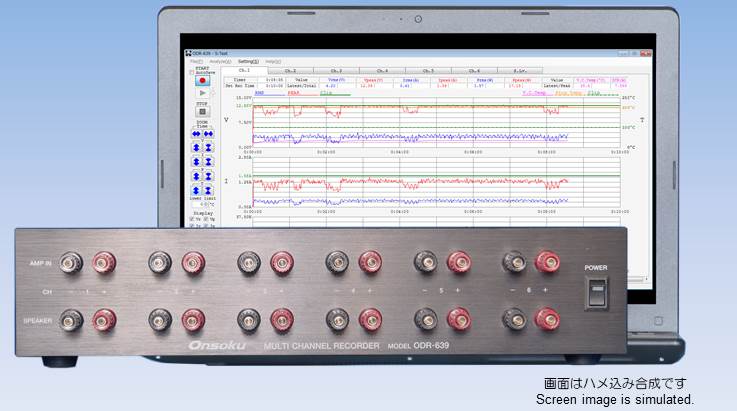Click the Set Rec Time value cell
The image size is (737, 411).
[x=271, y=86]
